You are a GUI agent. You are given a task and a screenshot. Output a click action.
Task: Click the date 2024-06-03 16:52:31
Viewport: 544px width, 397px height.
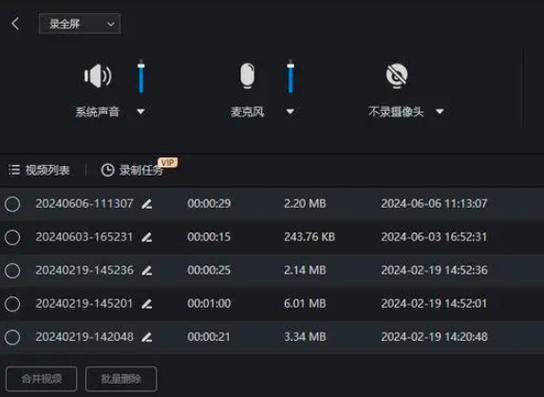pos(434,237)
